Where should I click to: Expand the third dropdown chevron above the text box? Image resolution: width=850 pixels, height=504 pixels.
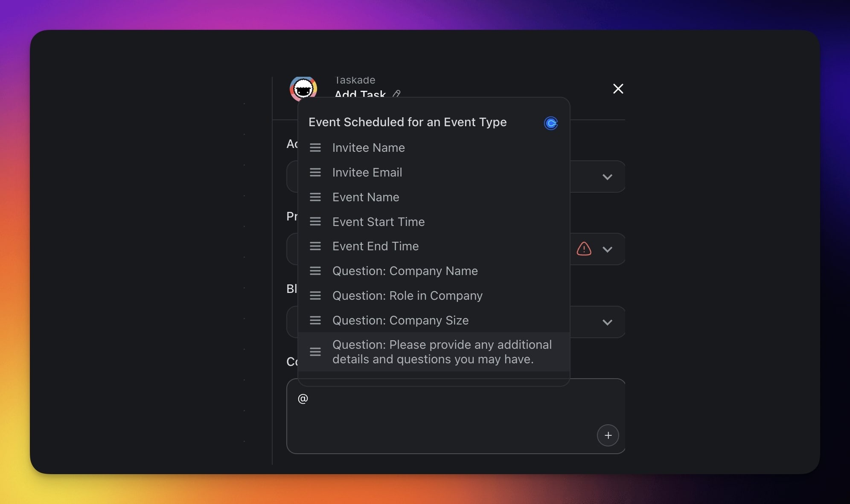pos(607,322)
